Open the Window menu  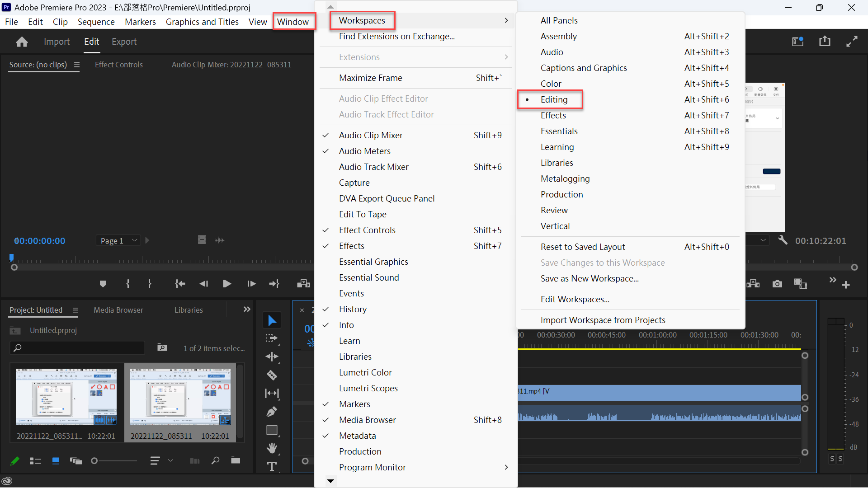(x=293, y=22)
